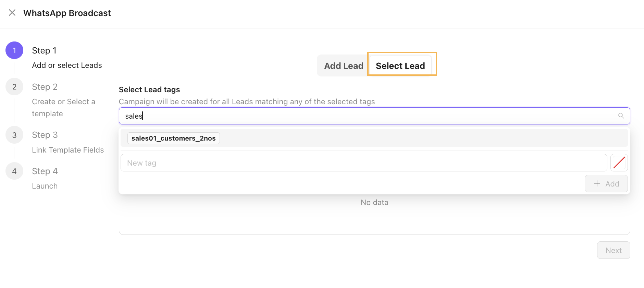Click the search magnifier icon in tags field
The height and width of the screenshot is (288, 644).
[x=621, y=116]
